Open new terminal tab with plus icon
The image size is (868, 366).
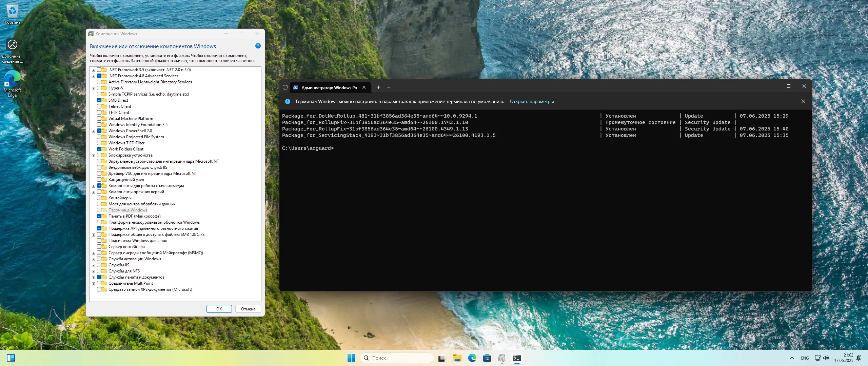[378, 87]
